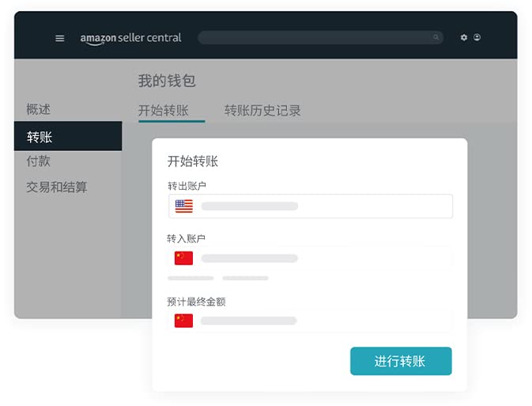Open the user account profile icon
Viewport: 532px width, 406px height.
click(x=477, y=37)
